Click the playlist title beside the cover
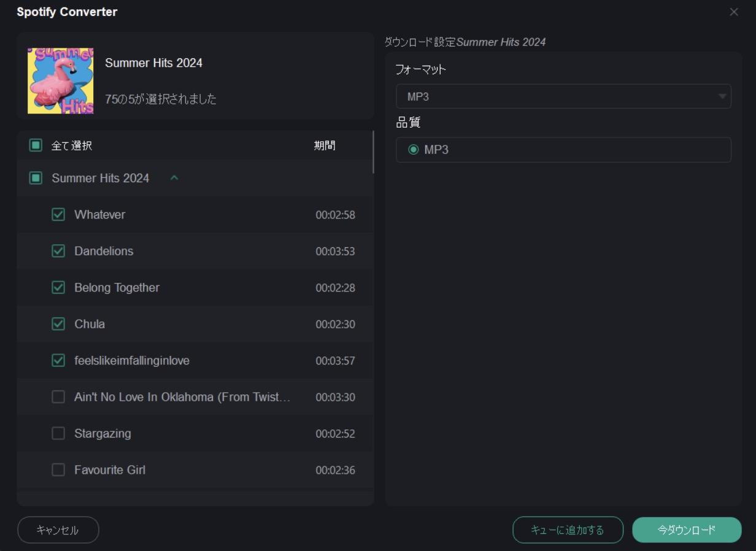Image resolution: width=756 pixels, height=551 pixels. coord(154,63)
